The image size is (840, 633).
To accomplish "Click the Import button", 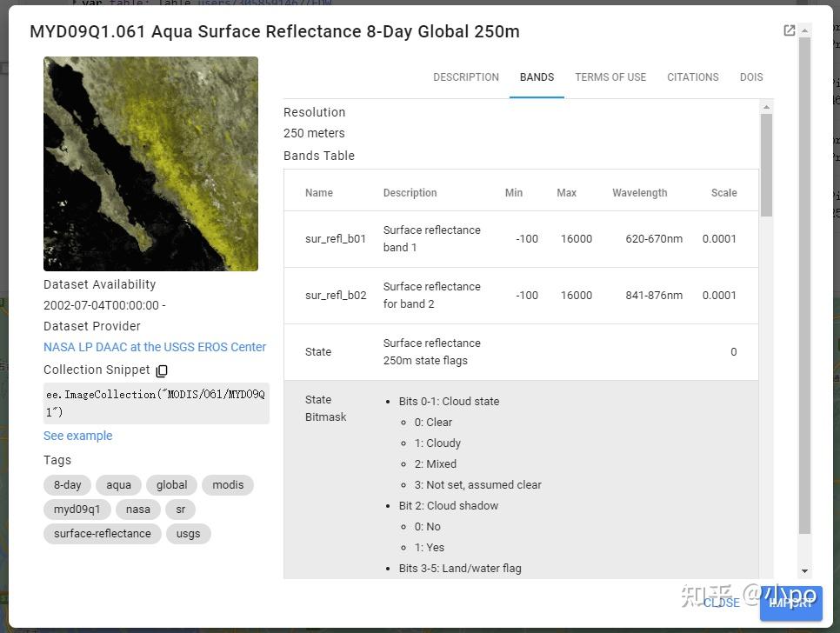I will pyautogui.click(x=790, y=603).
